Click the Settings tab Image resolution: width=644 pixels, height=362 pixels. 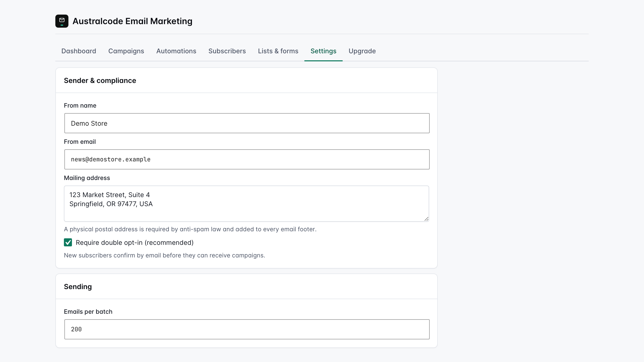tap(324, 51)
